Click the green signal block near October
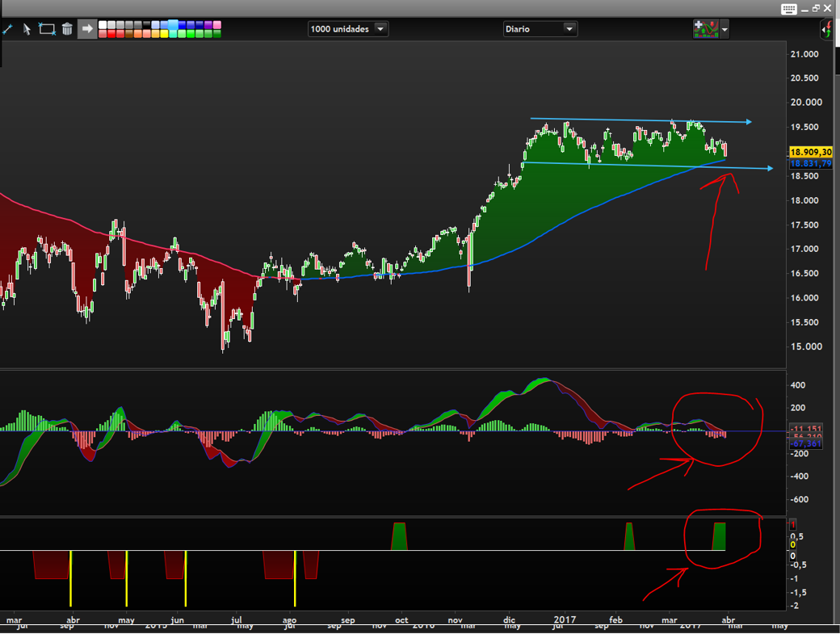This screenshot has width=840, height=634. click(x=399, y=536)
